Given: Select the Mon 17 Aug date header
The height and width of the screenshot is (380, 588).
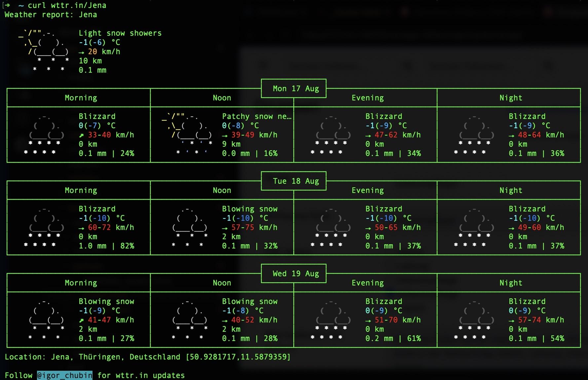Looking at the screenshot, I should pos(296,89).
